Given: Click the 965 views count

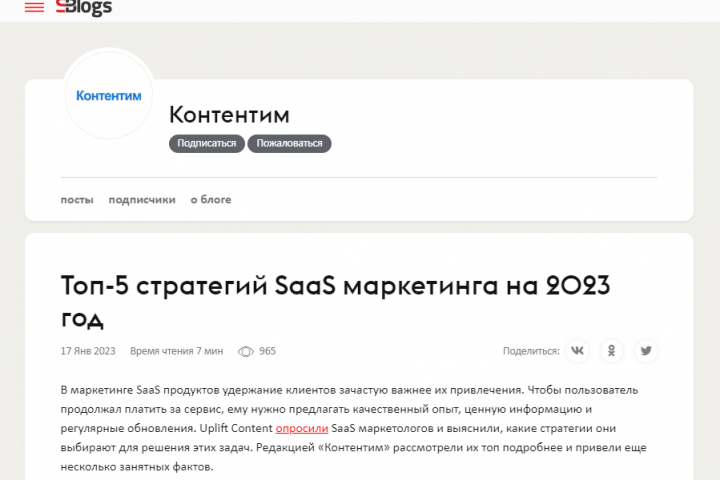Looking at the screenshot, I should coord(267,351).
